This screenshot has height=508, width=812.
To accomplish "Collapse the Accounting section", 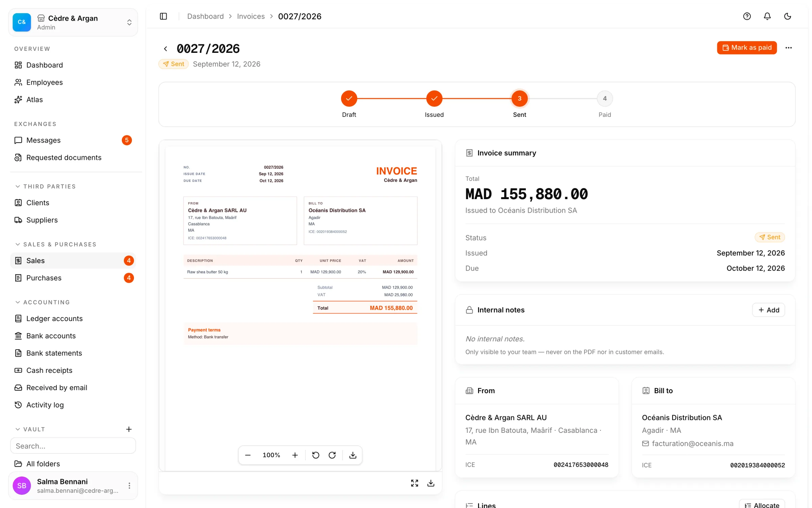I will pos(43,302).
